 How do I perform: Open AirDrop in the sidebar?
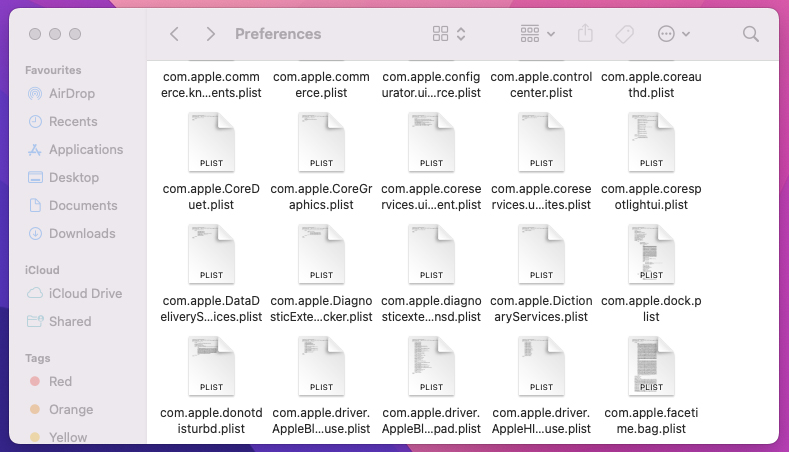coord(61,94)
